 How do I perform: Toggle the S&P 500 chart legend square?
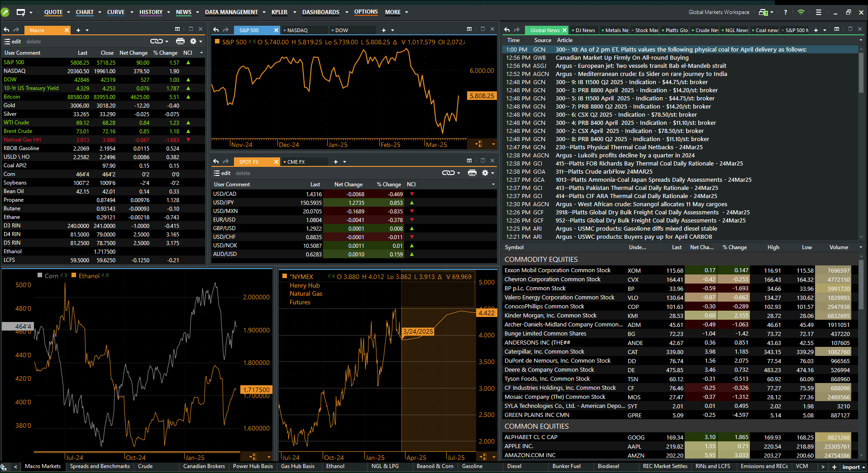click(217, 42)
